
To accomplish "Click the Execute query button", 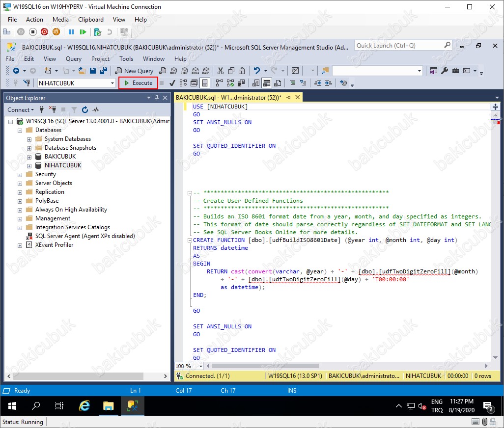I will pos(138,83).
